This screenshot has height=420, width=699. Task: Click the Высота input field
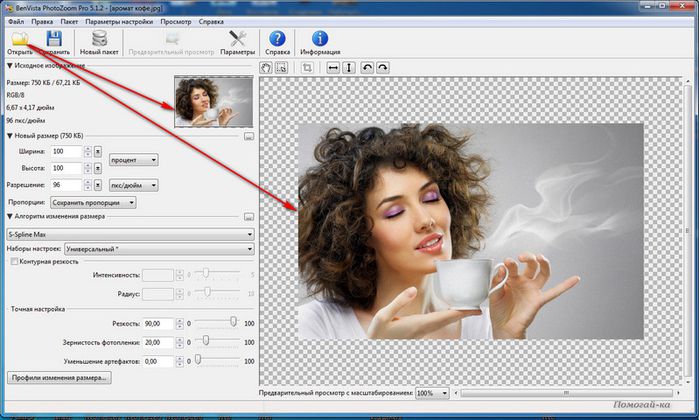click(x=66, y=169)
